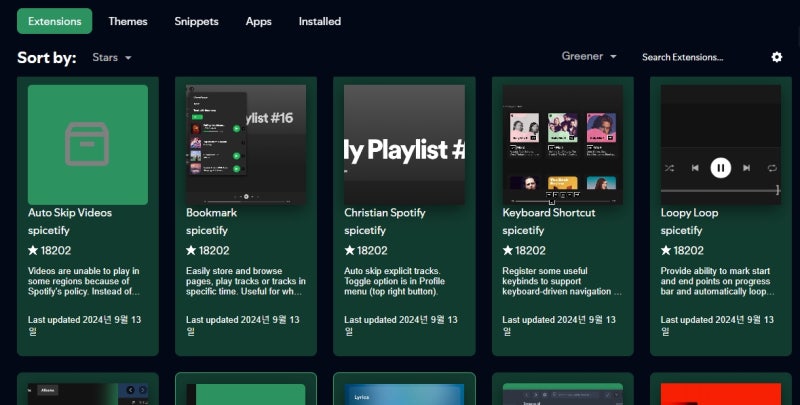The width and height of the screenshot is (800, 405).
Task: Click the shuffle icon in Loopy Loop preview
Action: point(669,168)
